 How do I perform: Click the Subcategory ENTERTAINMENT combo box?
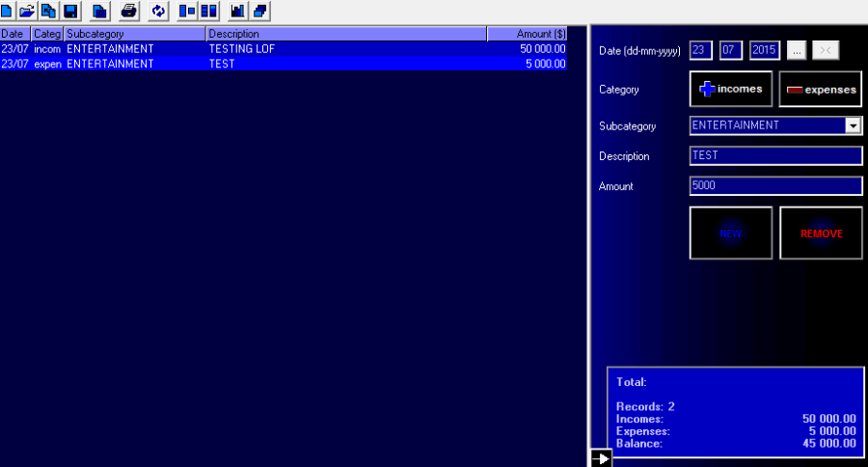[775, 125]
